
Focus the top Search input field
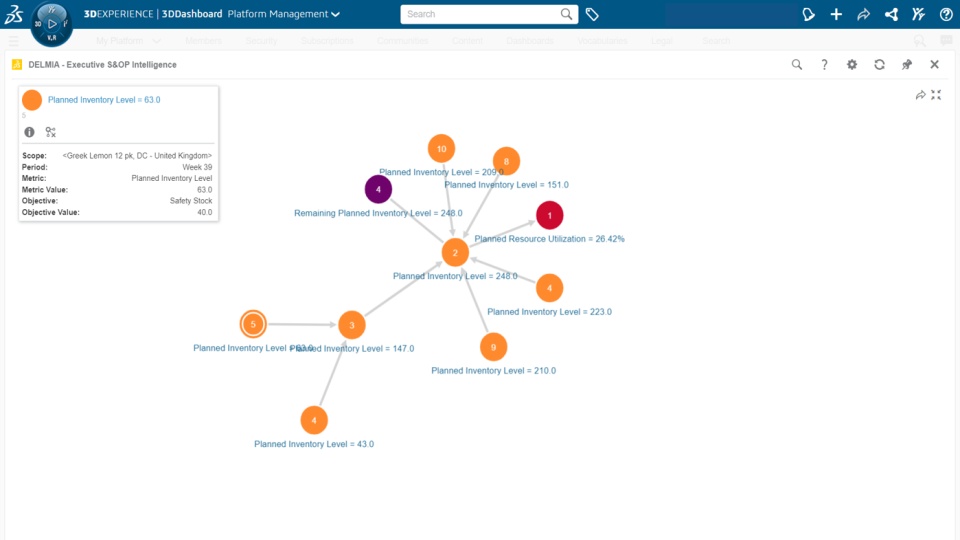pyautogui.click(x=479, y=14)
